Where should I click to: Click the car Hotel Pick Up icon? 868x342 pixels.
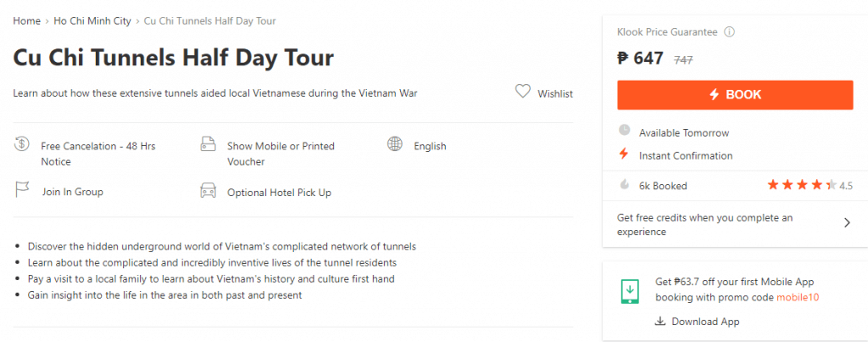pos(208,191)
